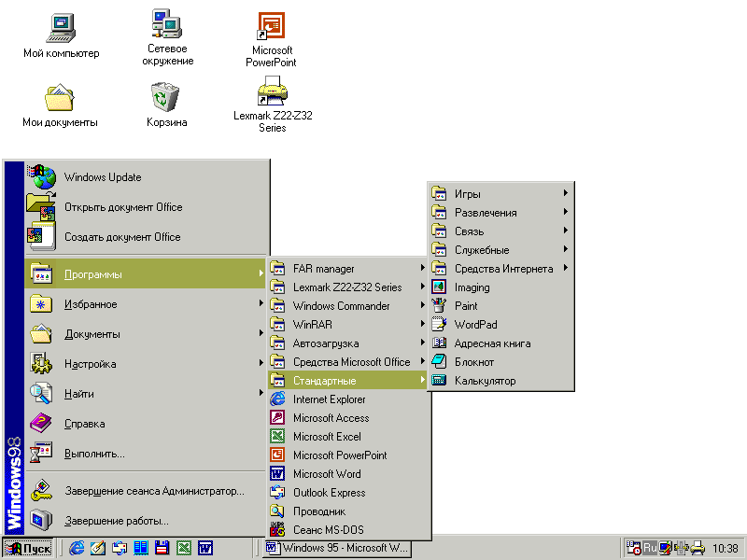Image resolution: width=747 pixels, height=560 pixels.
Task: Expand the Lexmark Z22-Z32 Series program group
Action: pos(347,287)
